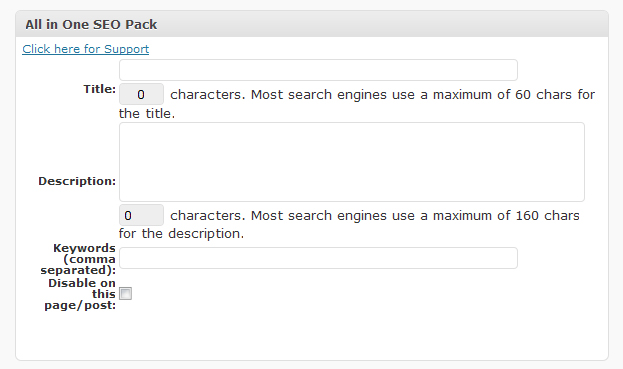Click the word Pack in the panel header
This screenshot has width=623, height=369.
tap(141, 24)
